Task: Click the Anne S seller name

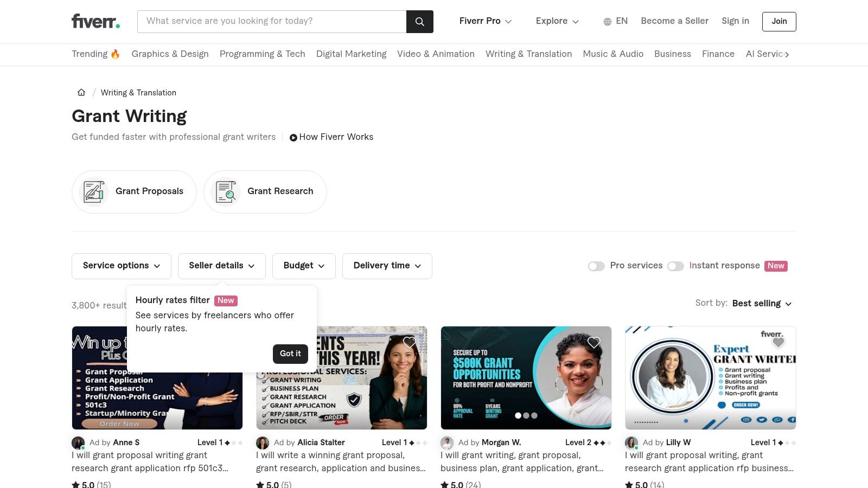Action: tap(126, 443)
